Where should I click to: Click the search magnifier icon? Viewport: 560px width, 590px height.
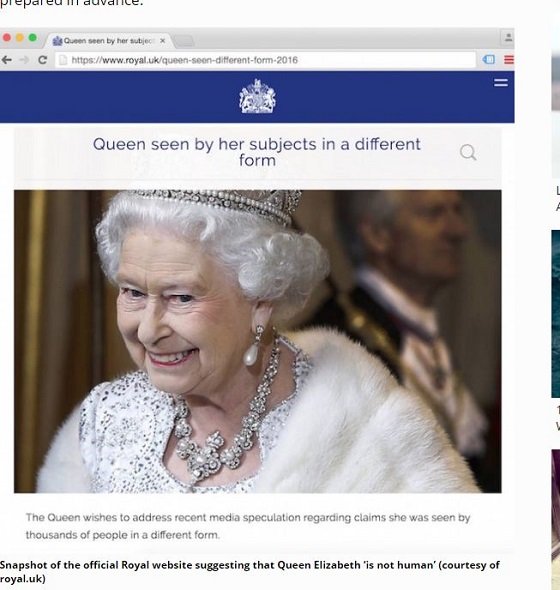click(468, 152)
